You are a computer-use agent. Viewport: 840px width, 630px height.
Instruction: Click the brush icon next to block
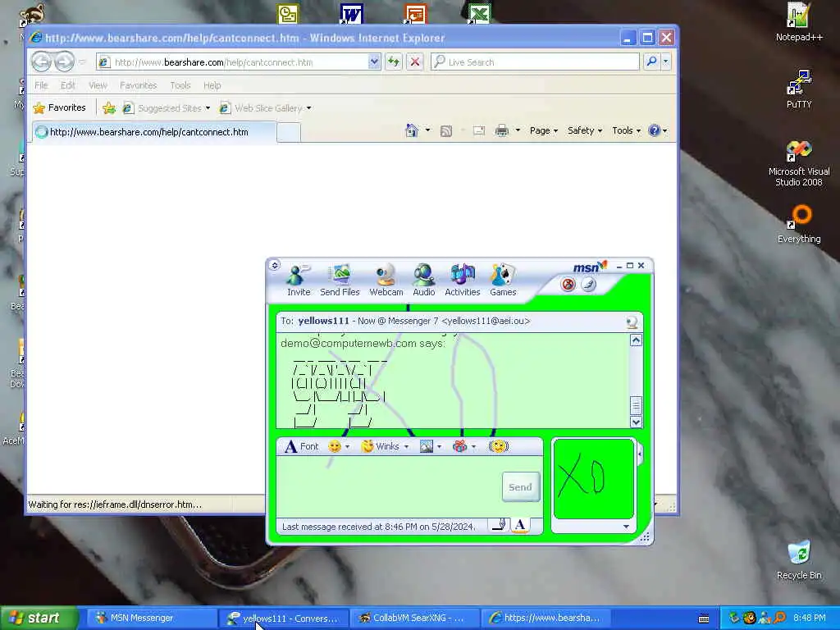click(x=588, y=284)
